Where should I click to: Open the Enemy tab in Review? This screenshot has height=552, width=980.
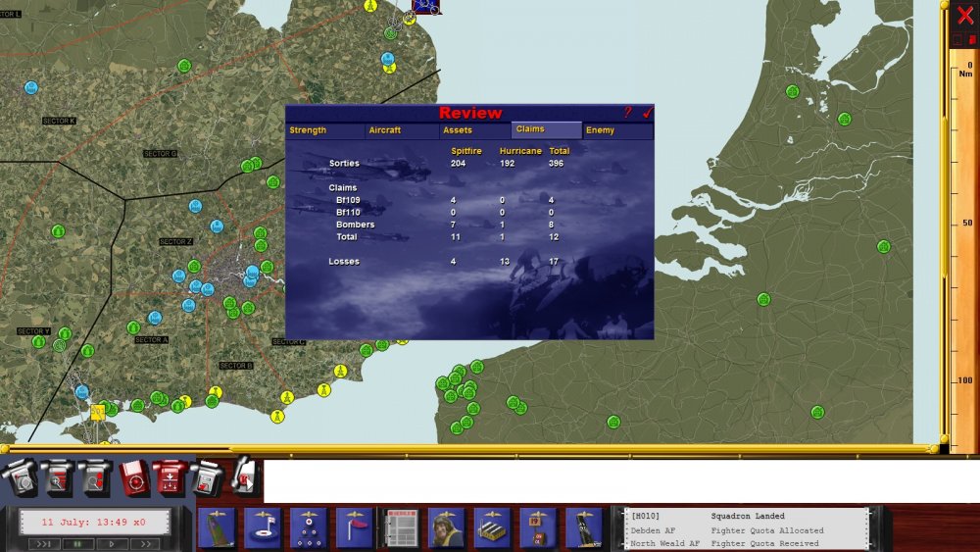point(617,130)
